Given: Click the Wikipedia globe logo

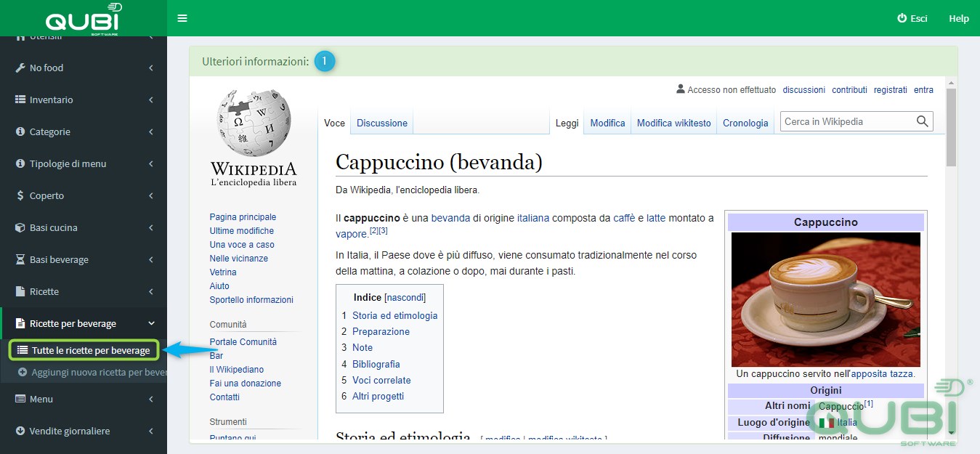Looking at the screenshot, I should tap(254, 123).
